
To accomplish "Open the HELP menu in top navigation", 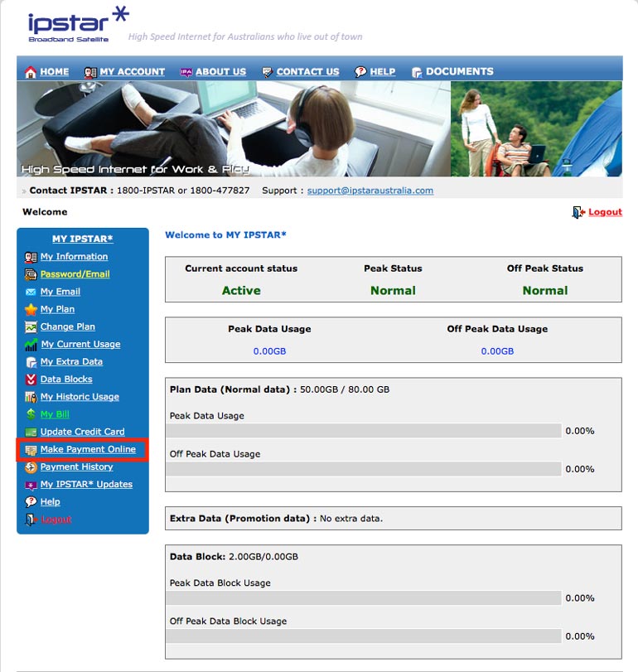I will [x=383, y=71].
